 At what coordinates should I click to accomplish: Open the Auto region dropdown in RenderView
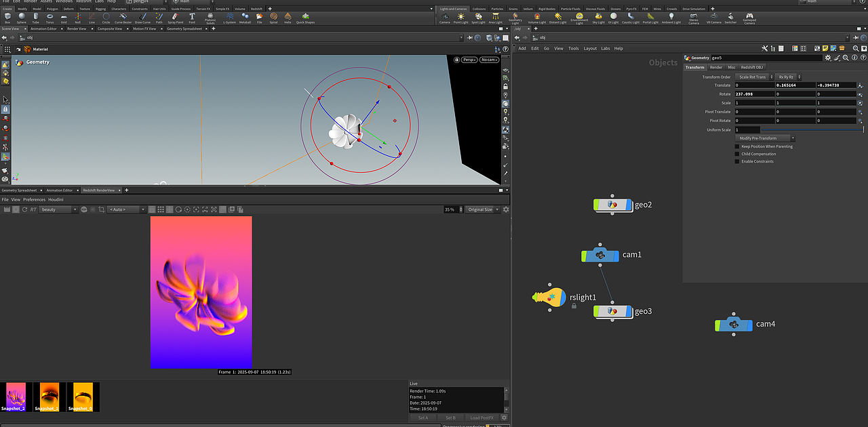point(126,209)
